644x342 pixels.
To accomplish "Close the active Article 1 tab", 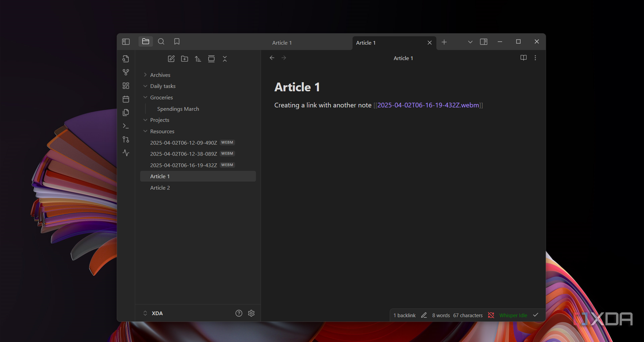I will 430,43.
